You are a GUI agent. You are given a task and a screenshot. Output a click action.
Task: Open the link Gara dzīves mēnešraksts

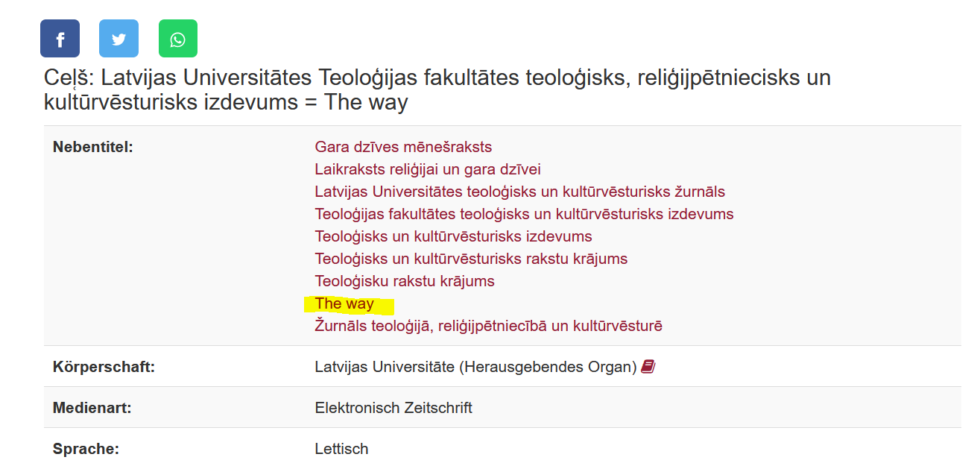point(402,147)
